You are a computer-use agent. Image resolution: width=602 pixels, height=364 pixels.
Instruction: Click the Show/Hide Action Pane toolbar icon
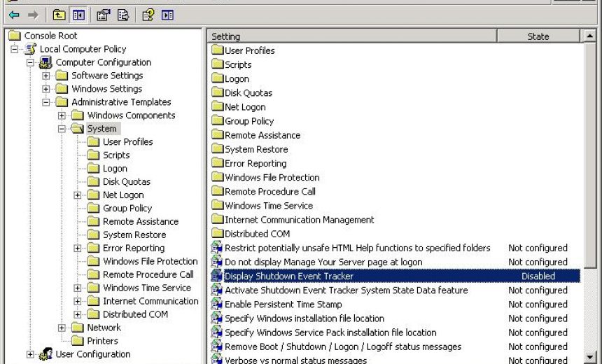click(x=167, y=15)
